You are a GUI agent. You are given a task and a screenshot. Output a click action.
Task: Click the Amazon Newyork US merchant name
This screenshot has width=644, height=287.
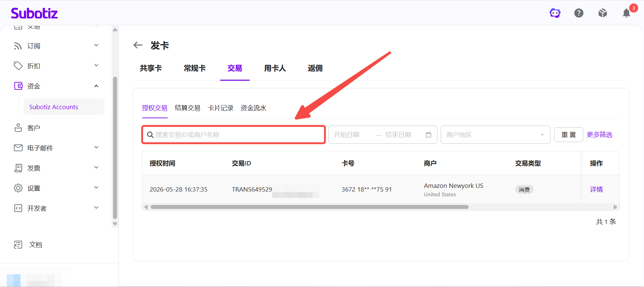453,186
